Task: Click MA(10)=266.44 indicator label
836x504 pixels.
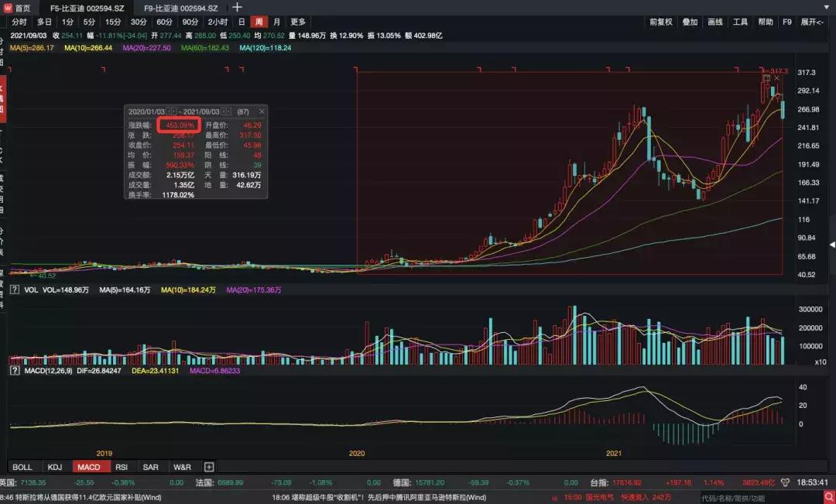Action: tap(88, 48)
